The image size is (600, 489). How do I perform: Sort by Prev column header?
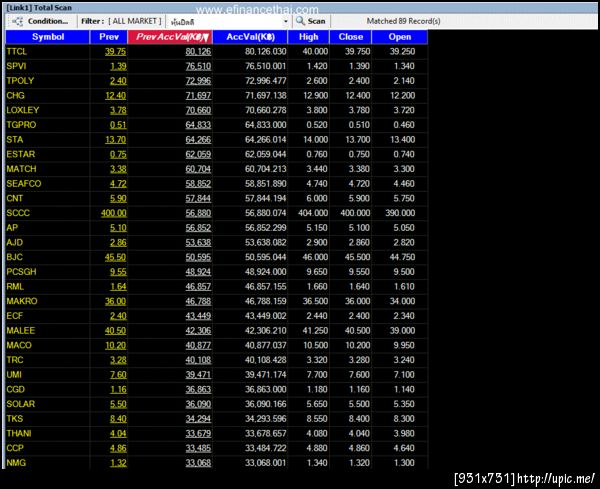point(109,37)
